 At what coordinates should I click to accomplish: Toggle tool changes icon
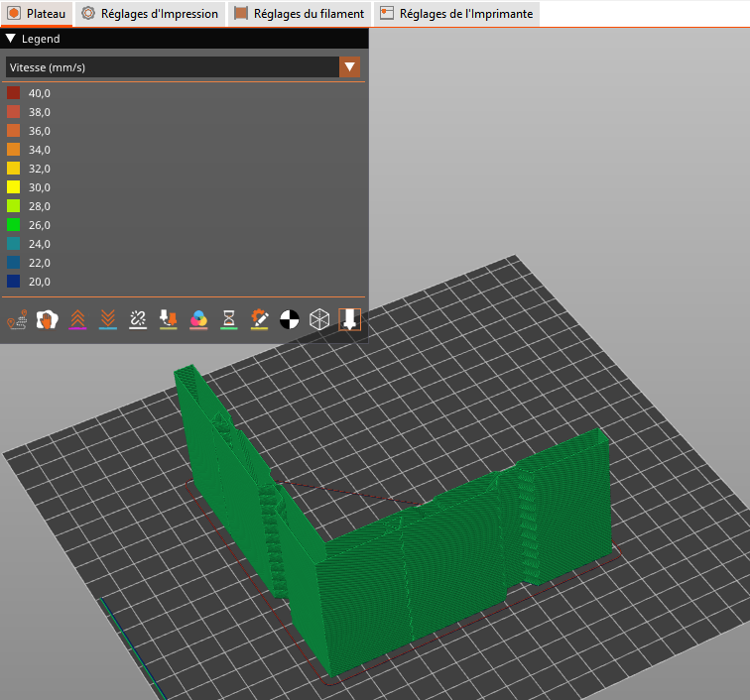[168, 319]
